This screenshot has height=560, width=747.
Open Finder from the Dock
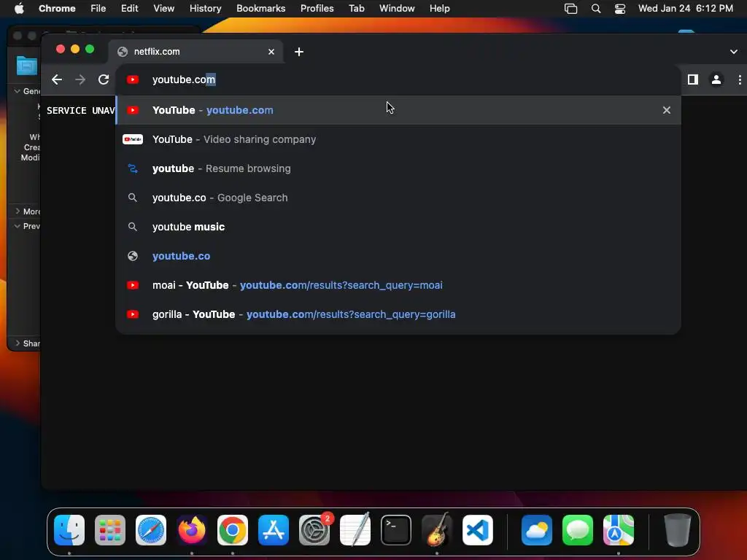tap(69, 529)
